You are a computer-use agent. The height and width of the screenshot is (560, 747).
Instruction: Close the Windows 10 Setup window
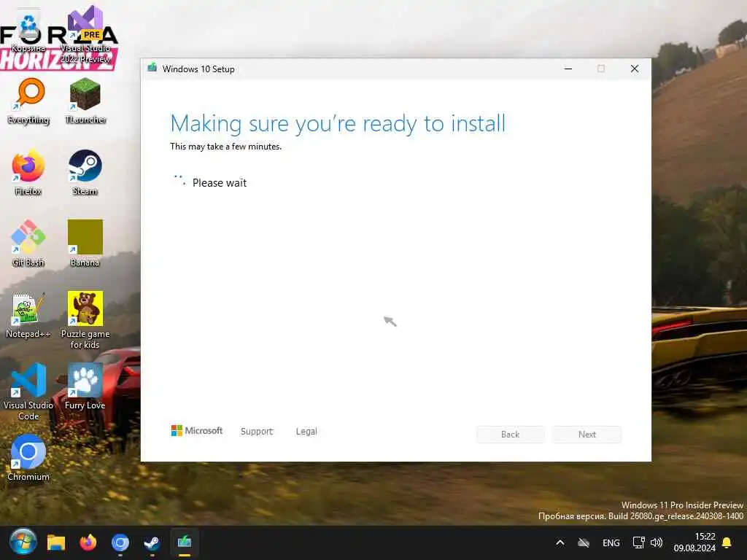point(634,69)
